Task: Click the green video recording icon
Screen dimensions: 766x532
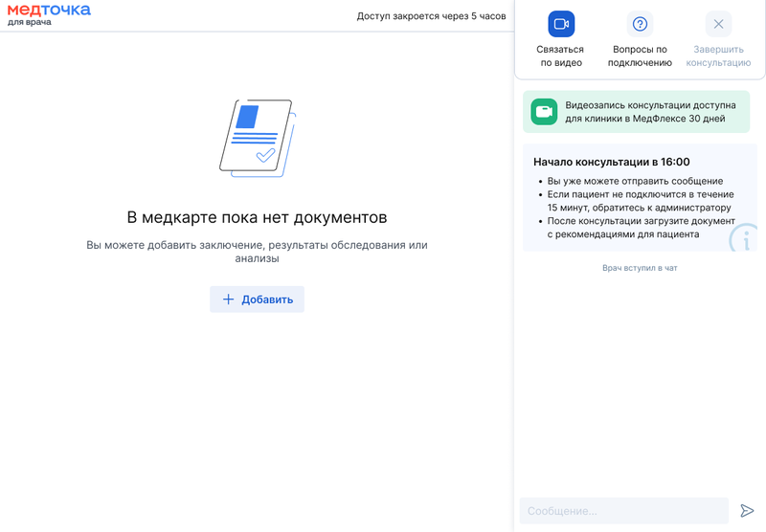Action: click(544, 112)
